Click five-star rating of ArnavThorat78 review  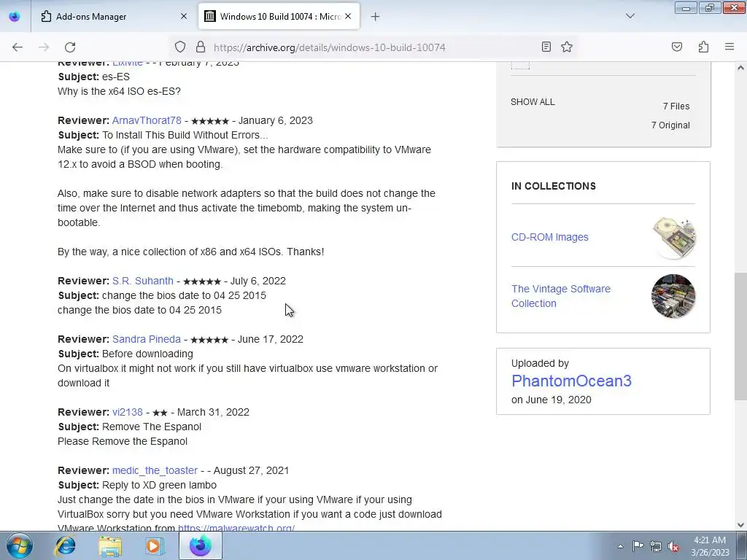209,121
